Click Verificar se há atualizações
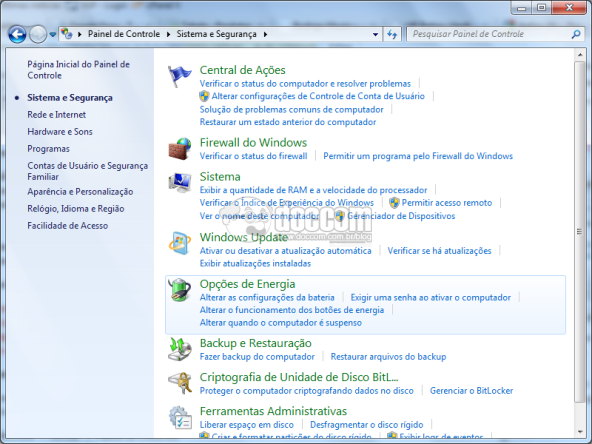Image resolution: width=592 pixels, height=444 pixels. point(439,251)
